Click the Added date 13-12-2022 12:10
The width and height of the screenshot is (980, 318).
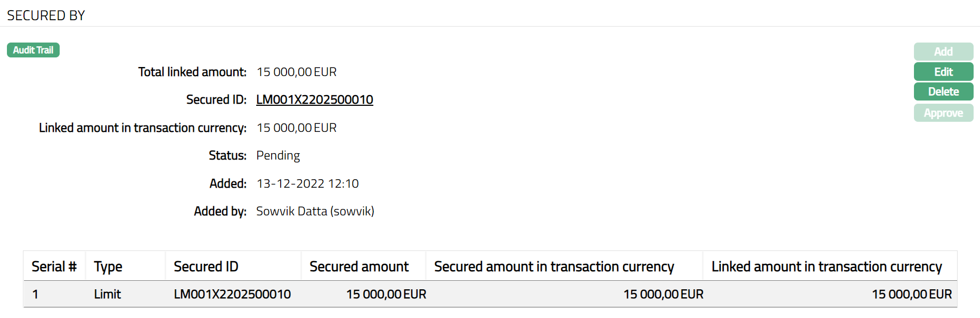coord(307,183)
